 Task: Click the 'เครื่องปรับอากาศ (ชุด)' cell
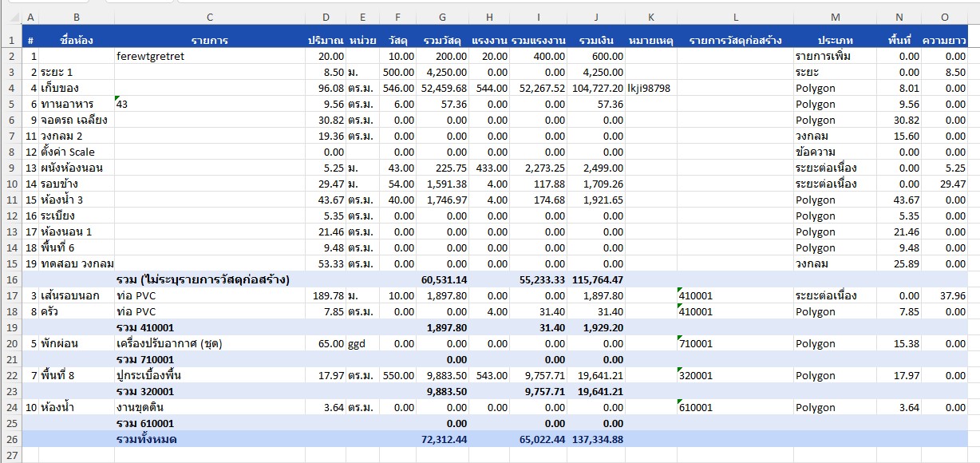tap(209, 343)
